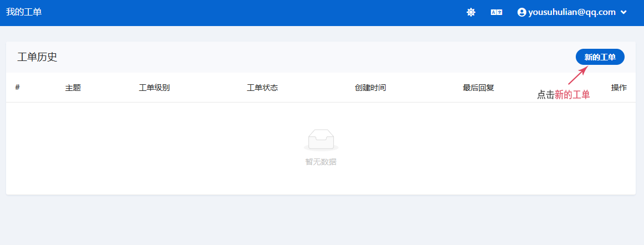The height and width of the screenshot is (245, 644).
Task: Create a ticket with 新的工单 button
Action: [x=600, y=57]
